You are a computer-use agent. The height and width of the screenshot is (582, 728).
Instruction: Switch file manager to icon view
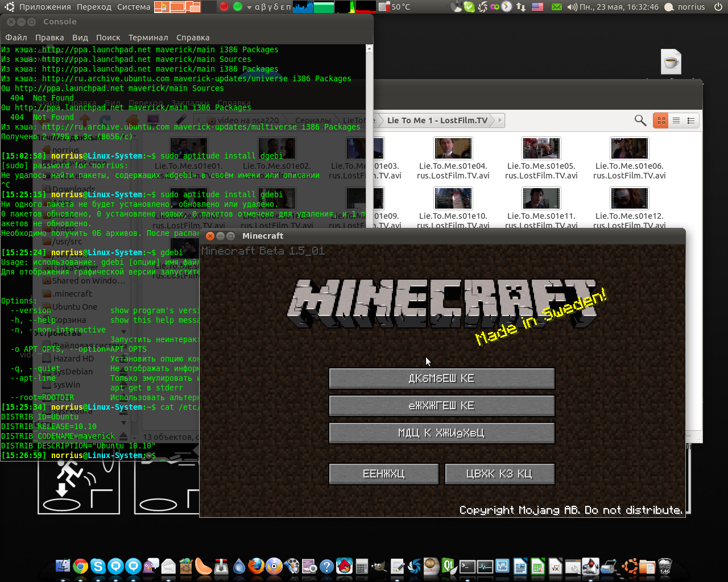(x=661, y=120)
